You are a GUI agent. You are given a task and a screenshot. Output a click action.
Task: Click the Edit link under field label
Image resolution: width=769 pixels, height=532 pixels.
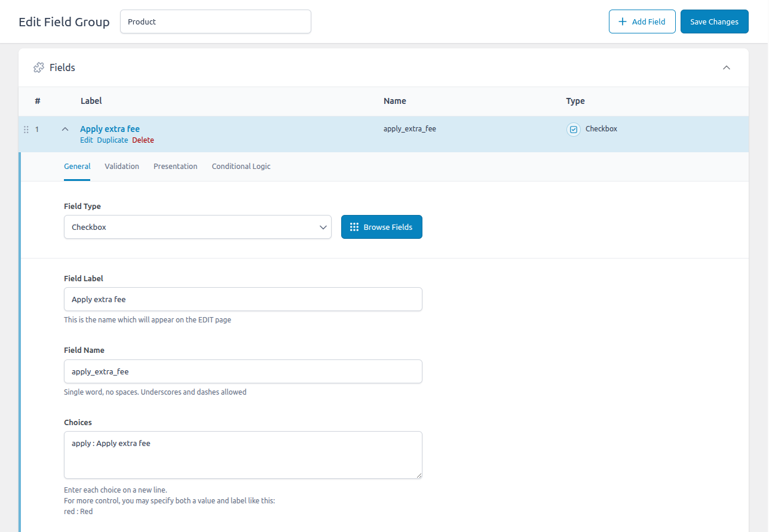[87, 140]
